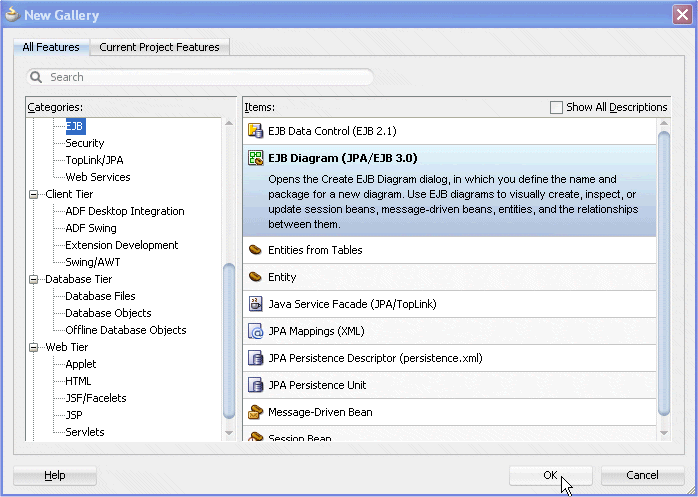Click the JPA Persistence Descriptor icon
Screen dimensions: 698x497
256,358
